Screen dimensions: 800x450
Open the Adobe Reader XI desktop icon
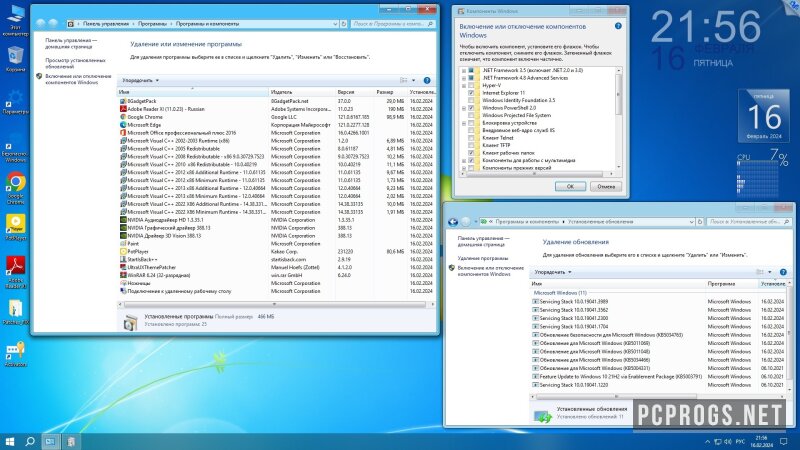[15, 272]
